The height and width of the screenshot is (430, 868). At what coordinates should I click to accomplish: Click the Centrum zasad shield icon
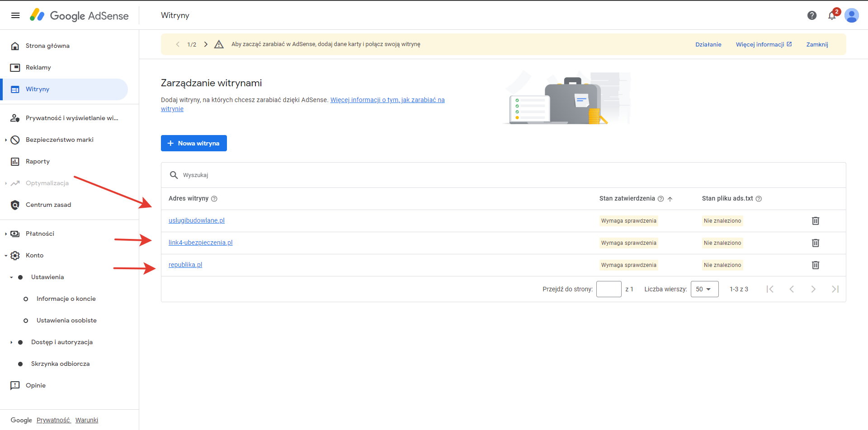pos(15,205)
